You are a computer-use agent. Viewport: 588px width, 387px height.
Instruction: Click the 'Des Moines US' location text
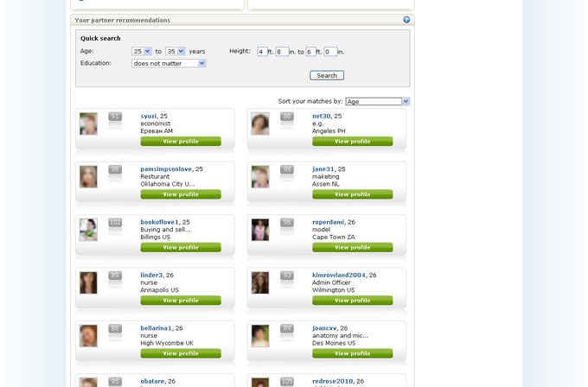point(334,343)
